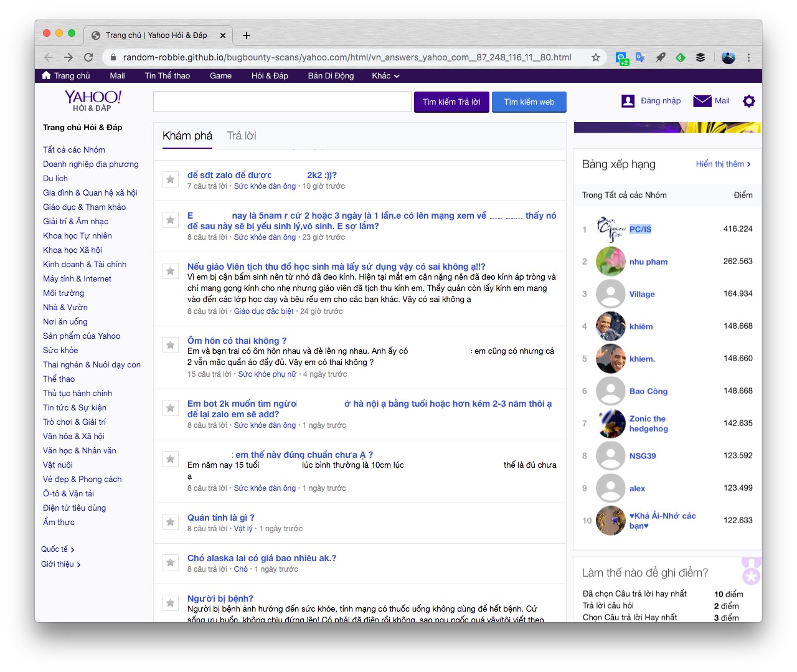Open Hỏi & Đáp in navigation bar
The width and height of the screenshot is (797, 672).
[x=270, y=75]
